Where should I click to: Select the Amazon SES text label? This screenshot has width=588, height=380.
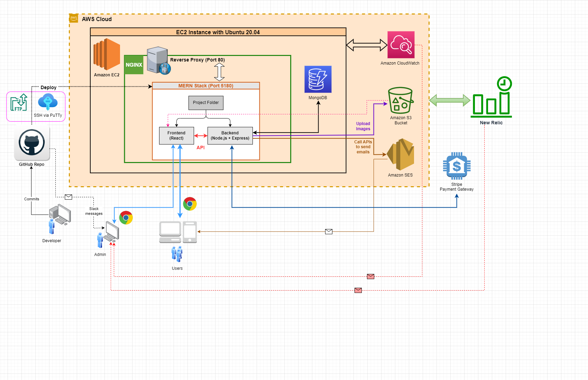[401, 175]
